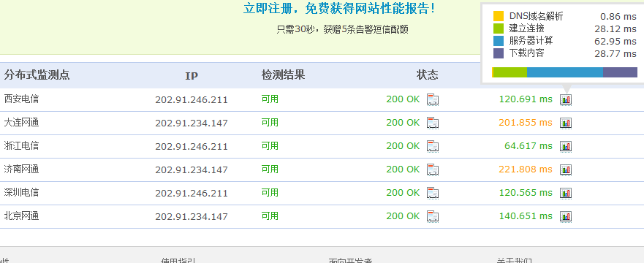Click the 状态 column header
644x263 pixels.
[x=428, y=75]
